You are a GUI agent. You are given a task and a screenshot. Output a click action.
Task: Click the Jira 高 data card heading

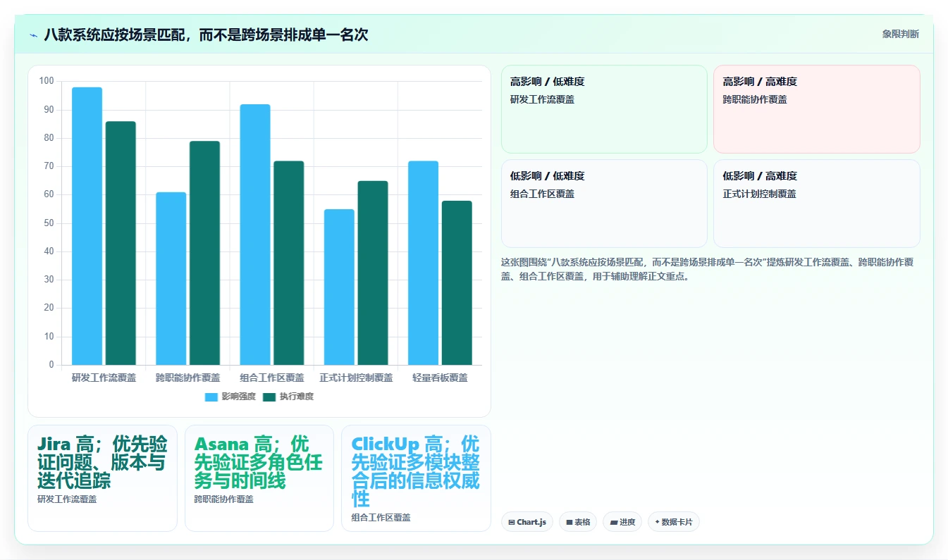coord(102,462)
